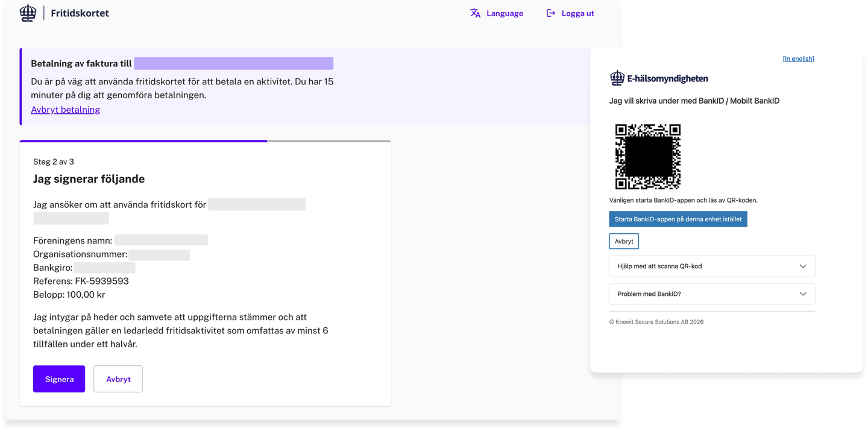Click the step progress bar

point(205,141)
